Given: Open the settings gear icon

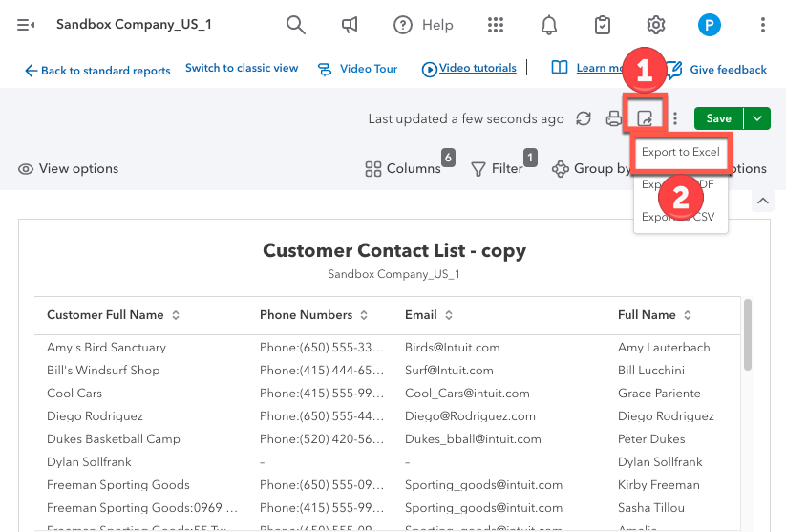Looking at the screenshot, I should tap(656, 25).
